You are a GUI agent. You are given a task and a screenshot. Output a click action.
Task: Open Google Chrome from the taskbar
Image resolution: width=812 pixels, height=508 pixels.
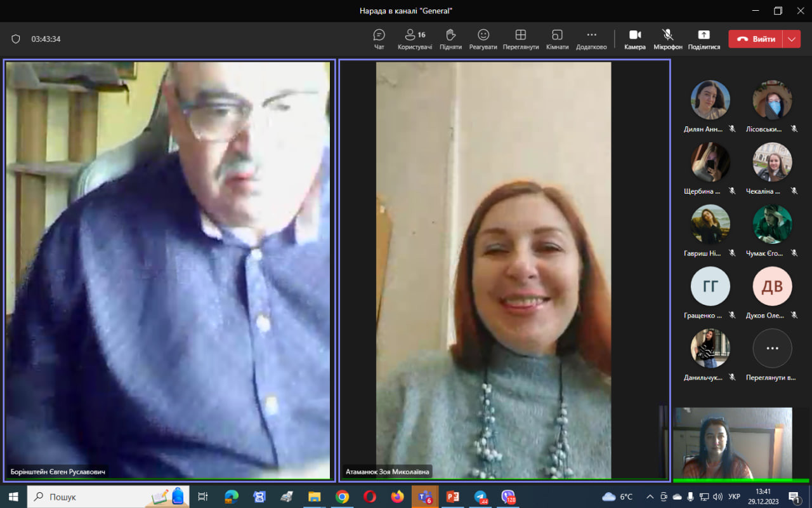(342, 497)
